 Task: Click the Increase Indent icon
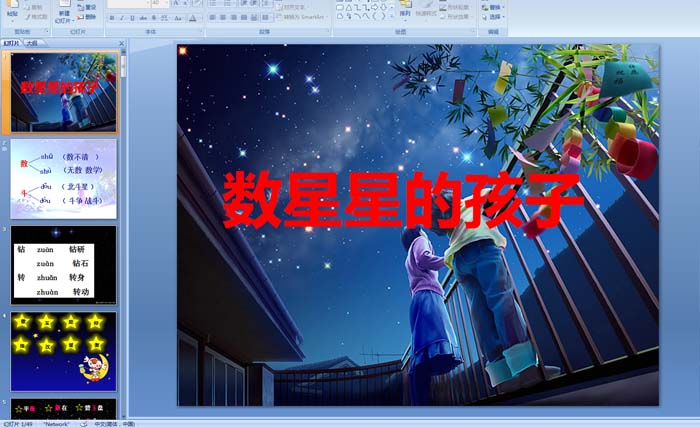click(x=254, y=3)
